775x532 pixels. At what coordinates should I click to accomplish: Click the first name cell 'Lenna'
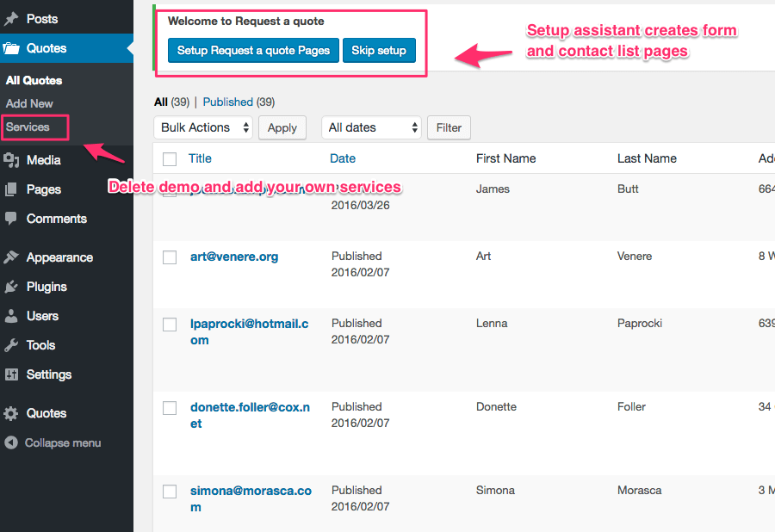[x=492, y=323]
